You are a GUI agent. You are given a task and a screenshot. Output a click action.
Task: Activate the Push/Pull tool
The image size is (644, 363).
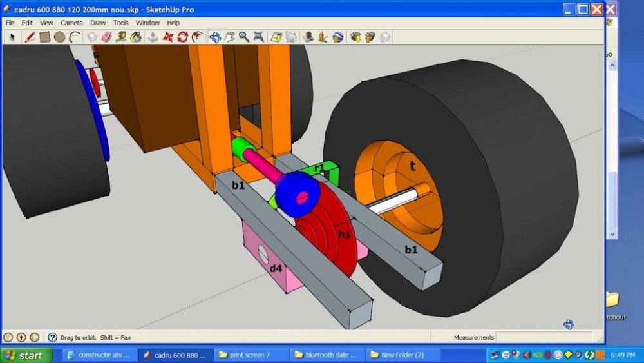153,37
